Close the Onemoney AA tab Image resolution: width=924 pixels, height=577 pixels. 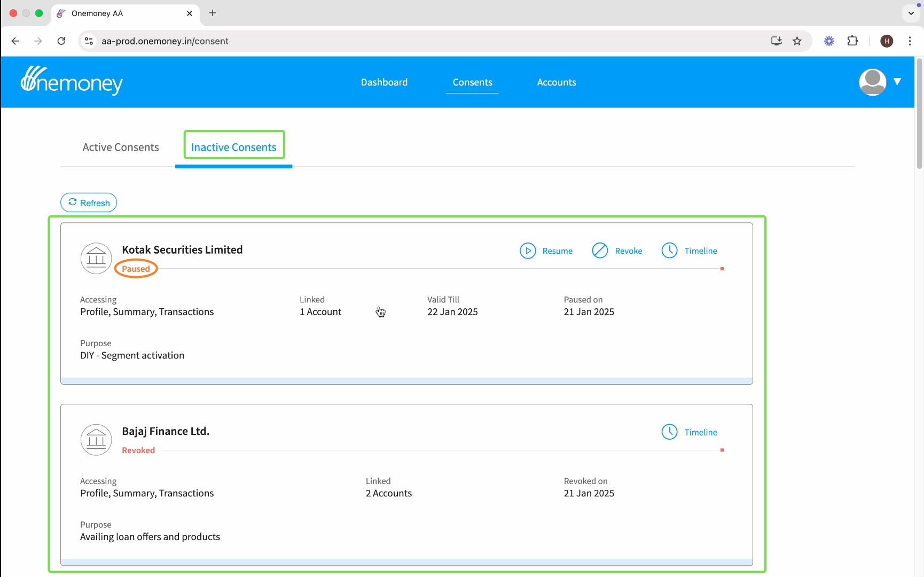coord(190,13)
